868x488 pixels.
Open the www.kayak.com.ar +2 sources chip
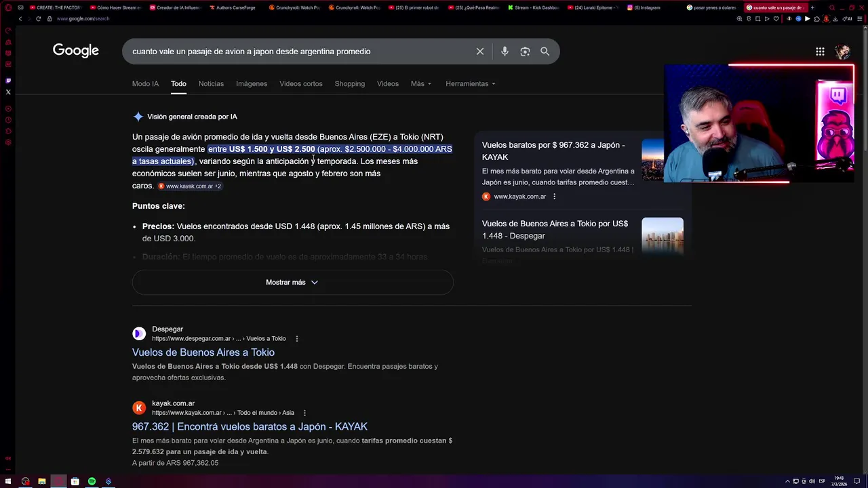coord(189,186)
